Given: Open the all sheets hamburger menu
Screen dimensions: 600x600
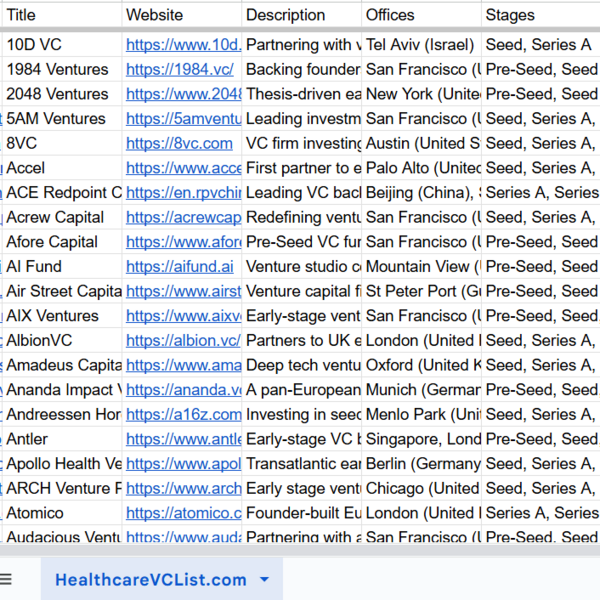Looking at the screenshot, I should pos(5,579).
